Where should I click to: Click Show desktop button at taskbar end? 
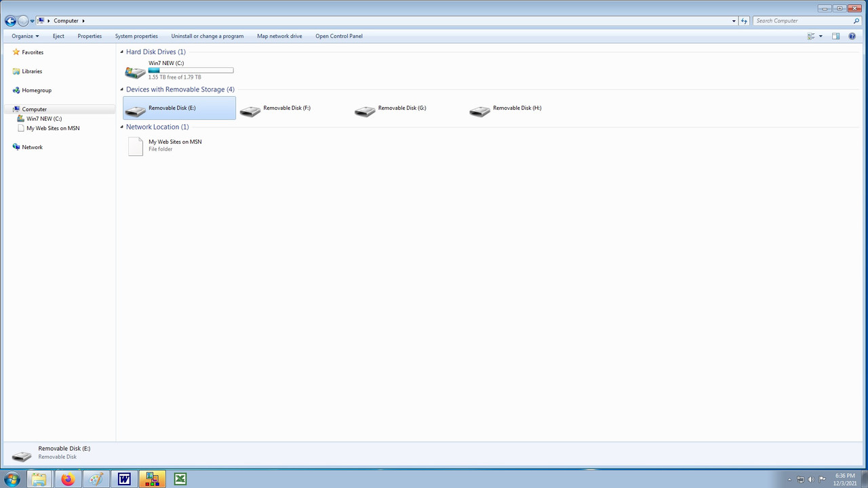pos(864,479)
